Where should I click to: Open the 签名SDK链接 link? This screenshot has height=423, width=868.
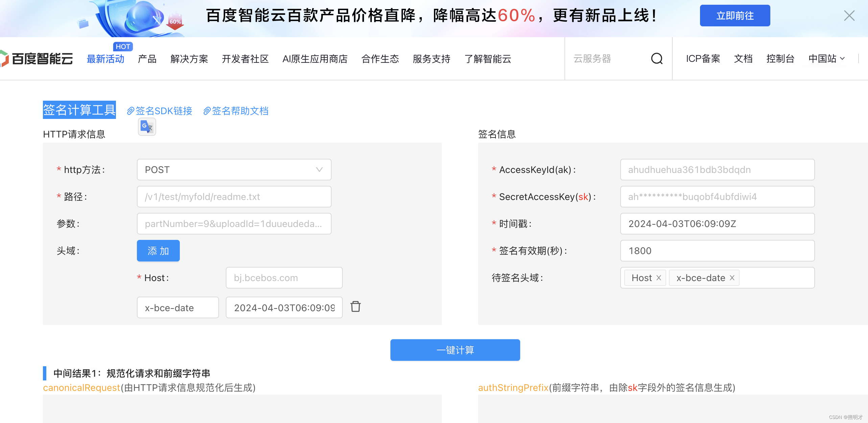(x=160, y=111)
